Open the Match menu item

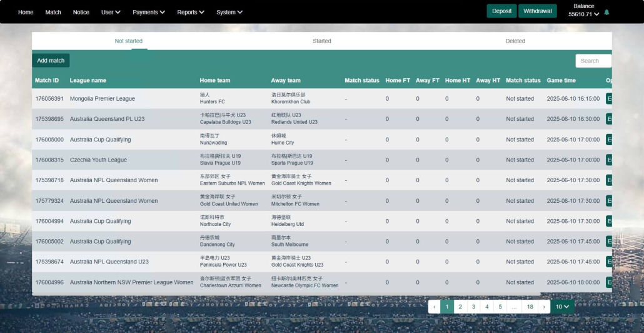click(x=53, y=13)
